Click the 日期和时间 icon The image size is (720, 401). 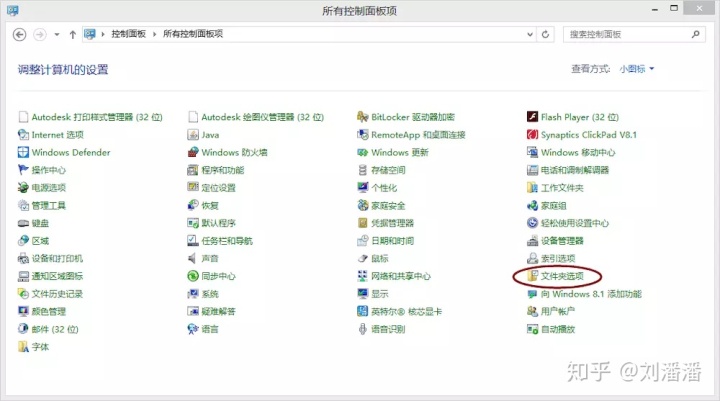click(x=363, y=240)
